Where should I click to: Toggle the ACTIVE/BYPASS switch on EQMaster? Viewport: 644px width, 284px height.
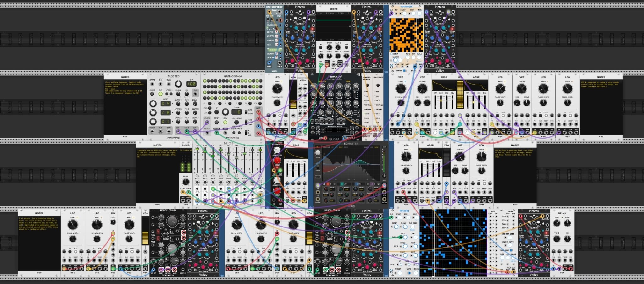click(x=318, y=167)
